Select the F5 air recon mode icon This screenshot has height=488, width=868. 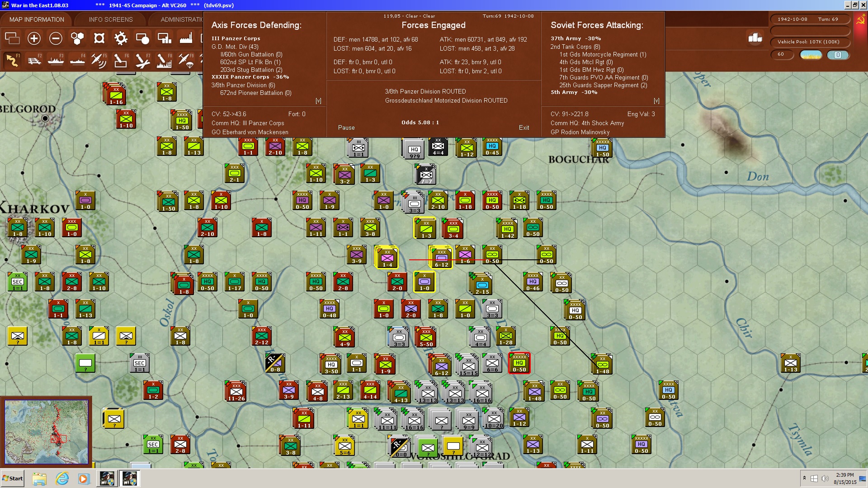(x=99, y=61)
